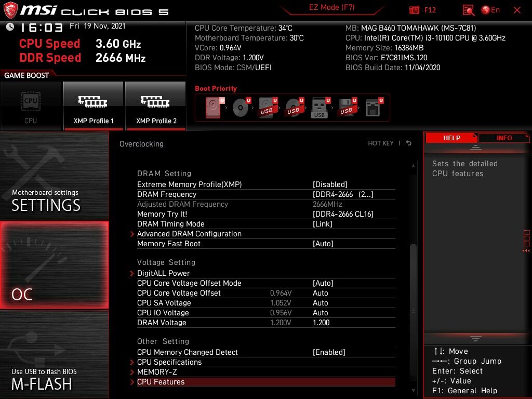This screenshot has width=532, height=399.
Task: Edit CPU IO Voltage Auto field
Action: pos(320,312)
